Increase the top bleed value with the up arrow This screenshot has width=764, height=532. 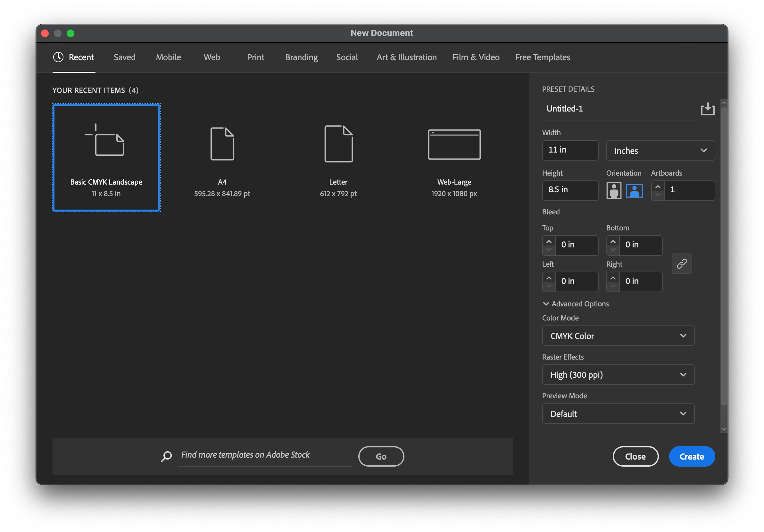coord(549,242)
